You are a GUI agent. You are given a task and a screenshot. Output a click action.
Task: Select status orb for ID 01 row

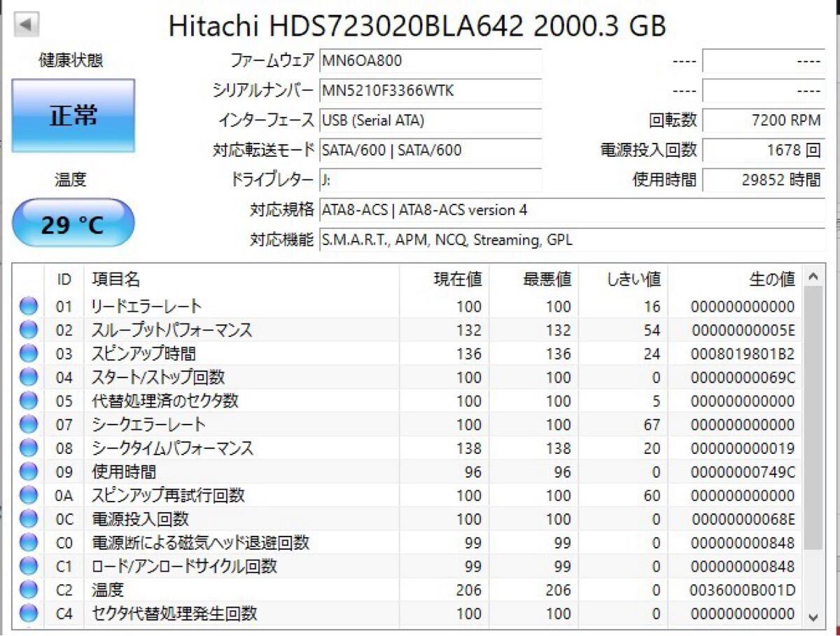29,306
